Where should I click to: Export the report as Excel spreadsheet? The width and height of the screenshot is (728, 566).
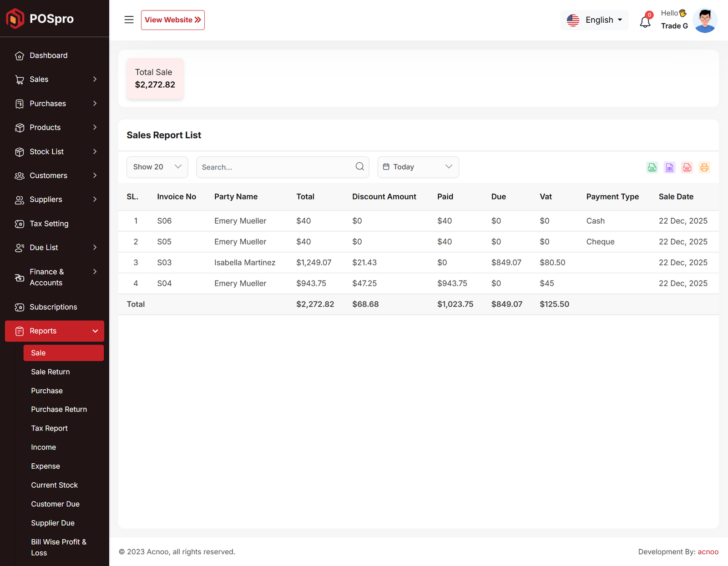669,167
